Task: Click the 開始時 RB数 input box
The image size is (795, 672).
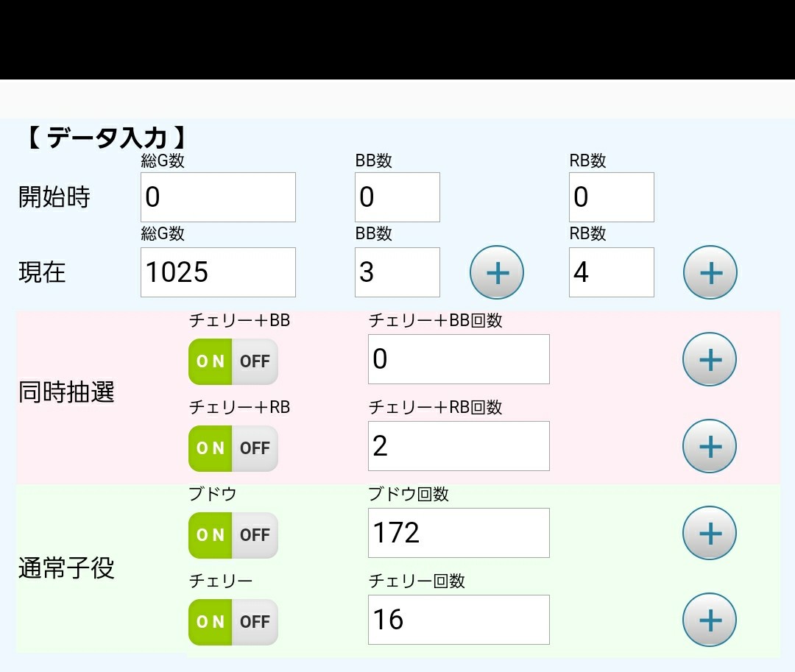Action: click(611, 197)
